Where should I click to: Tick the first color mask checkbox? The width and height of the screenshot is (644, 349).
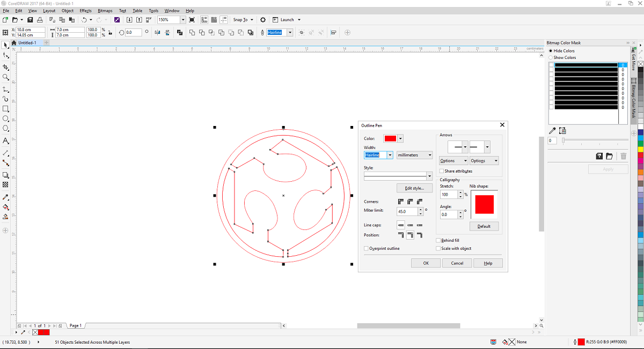552,65
